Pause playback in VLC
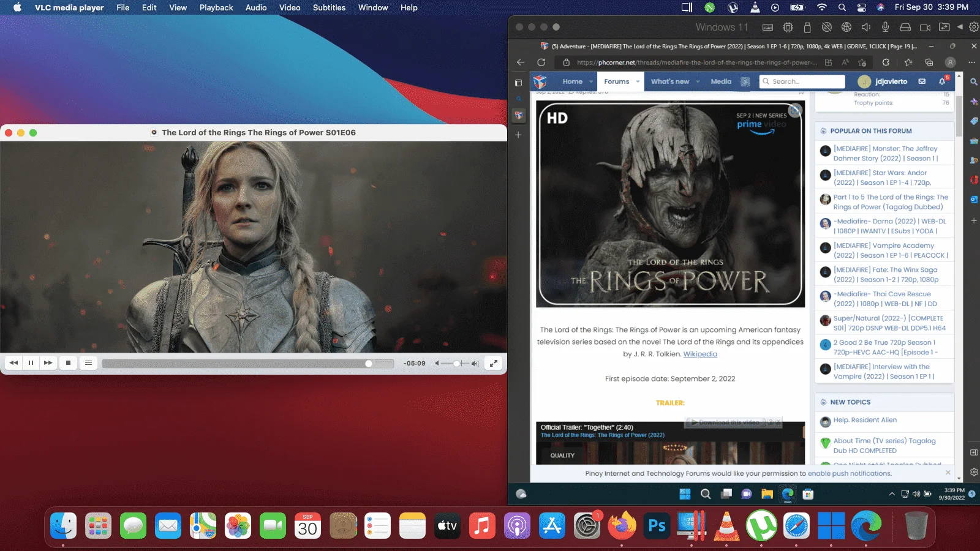This screenshot has width=980, height=551. (x=31, y=363)
